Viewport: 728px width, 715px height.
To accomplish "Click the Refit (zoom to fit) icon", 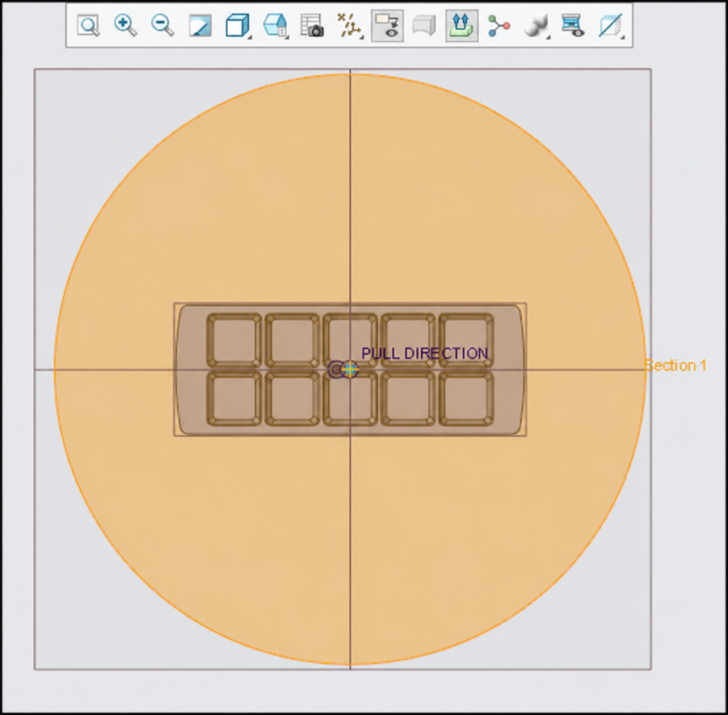I will click(88, 26).
